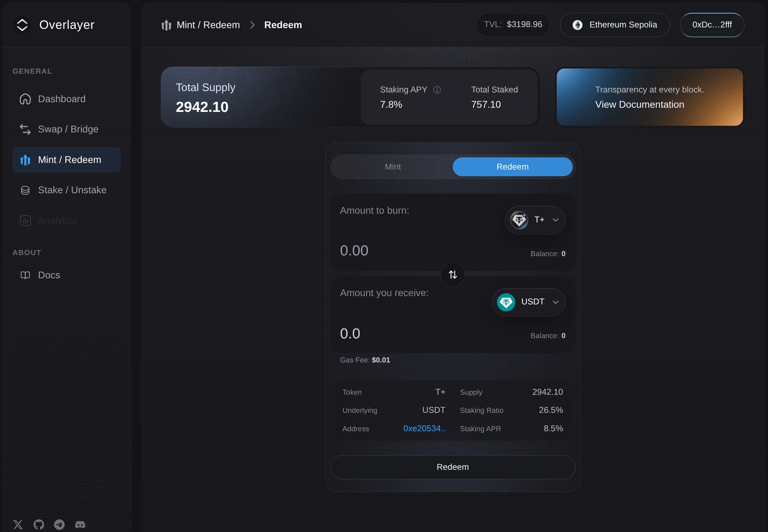Click the Ethereum logo icon

pyautogui.click(x=578, y=25)
